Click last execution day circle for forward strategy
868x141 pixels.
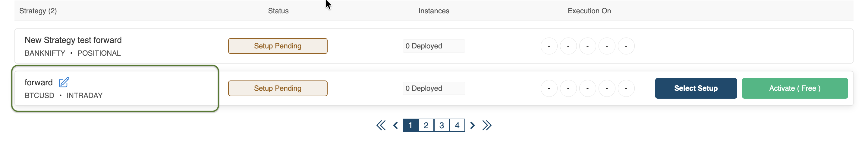(x=626, y=89)
